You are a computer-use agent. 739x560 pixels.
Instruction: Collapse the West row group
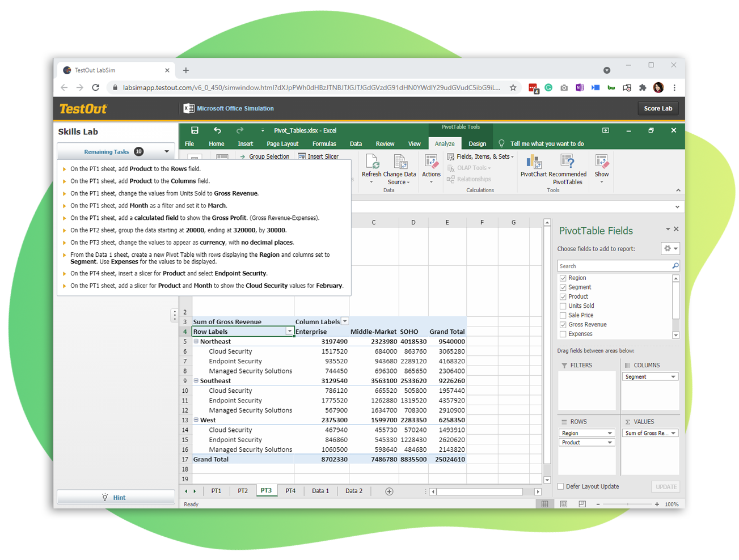click(x=196, y=420)
